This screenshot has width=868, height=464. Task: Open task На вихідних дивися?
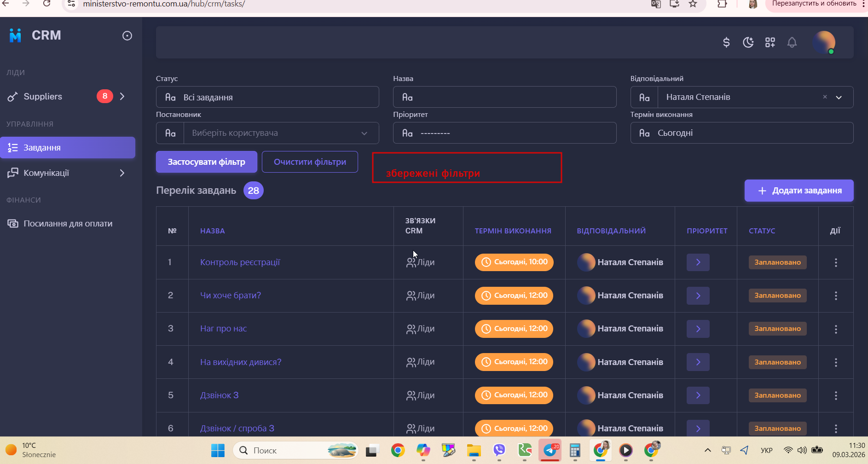coord(241,362)
